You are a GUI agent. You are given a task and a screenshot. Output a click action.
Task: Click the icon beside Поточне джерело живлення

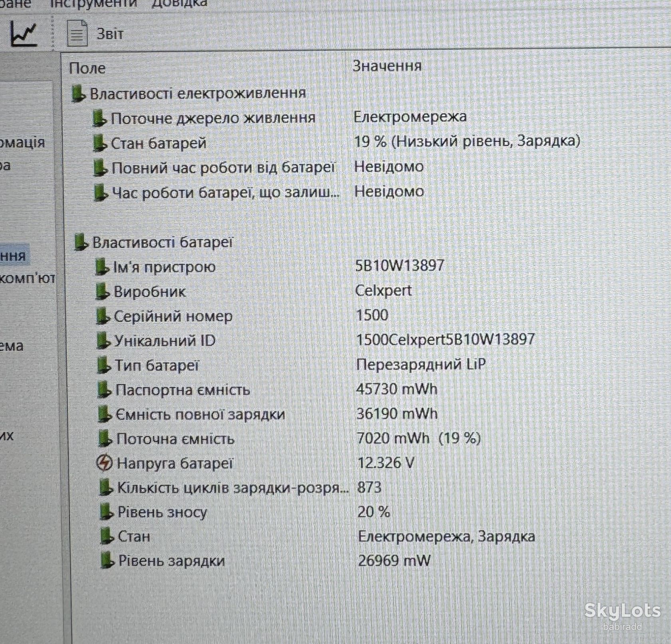99,119
